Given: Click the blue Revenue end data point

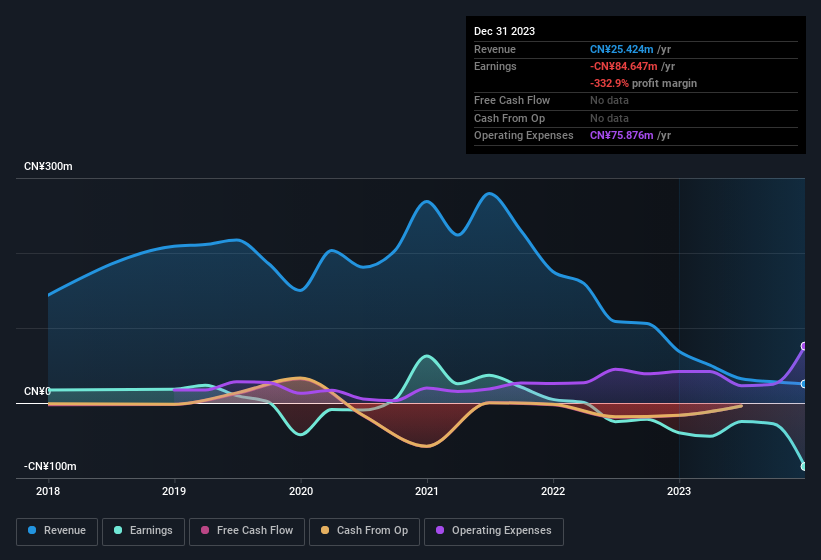Looking at the screenshot, I should [x=804, y=384].
